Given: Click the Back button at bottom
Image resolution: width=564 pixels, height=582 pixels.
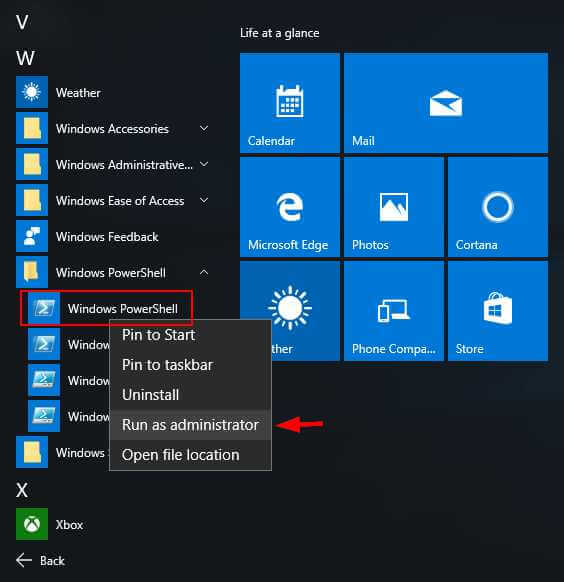Looking at the screenshot, I should (x=40, y=560).
